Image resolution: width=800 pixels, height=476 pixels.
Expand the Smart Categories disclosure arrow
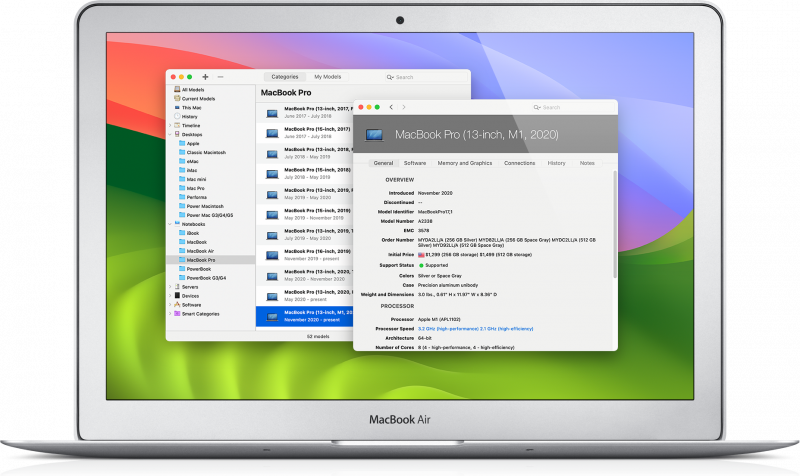[170, 314]
